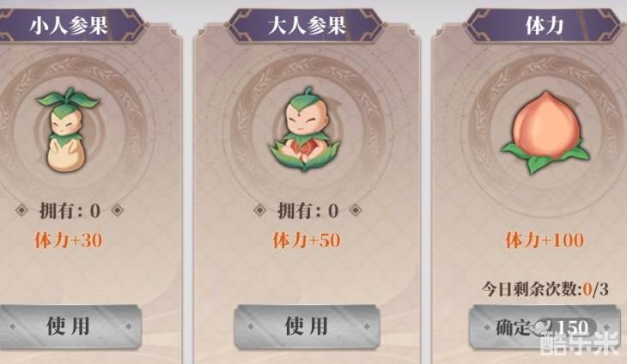
Task: Select the peach stamina icon
Action: click(x=545, y=132)
